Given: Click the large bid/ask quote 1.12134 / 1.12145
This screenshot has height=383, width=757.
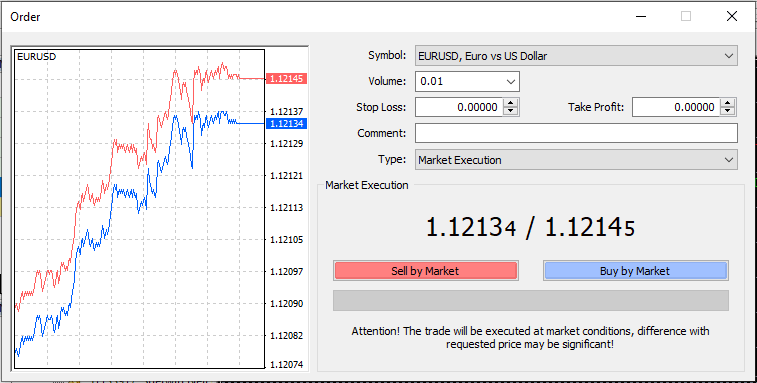Looking at the screenshot, I should point(530,227).
